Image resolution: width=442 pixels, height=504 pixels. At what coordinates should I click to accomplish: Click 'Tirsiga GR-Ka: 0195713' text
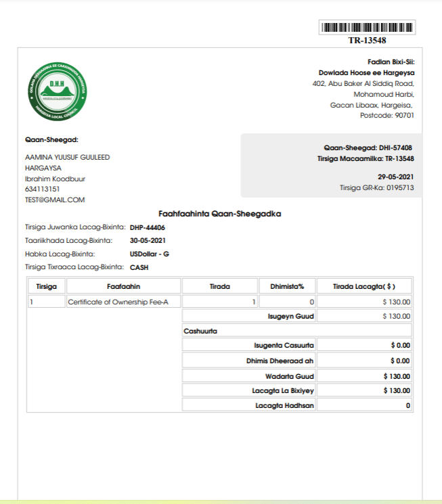point(377,187)
